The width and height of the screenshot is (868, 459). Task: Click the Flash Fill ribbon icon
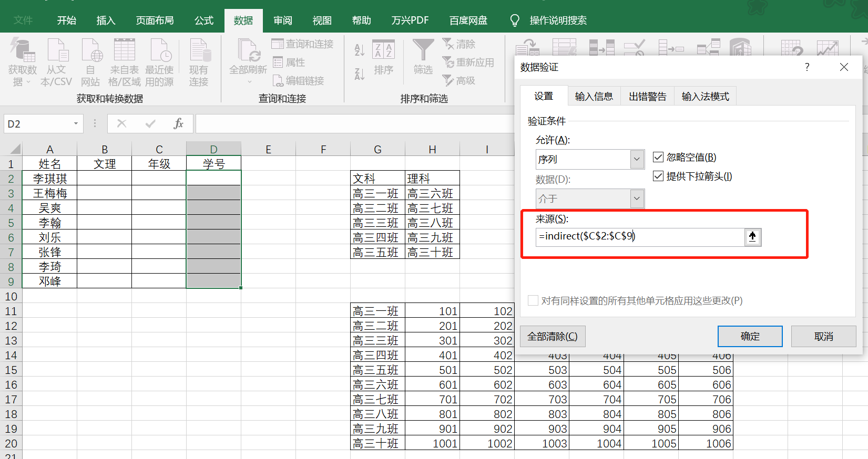(564, 48)
